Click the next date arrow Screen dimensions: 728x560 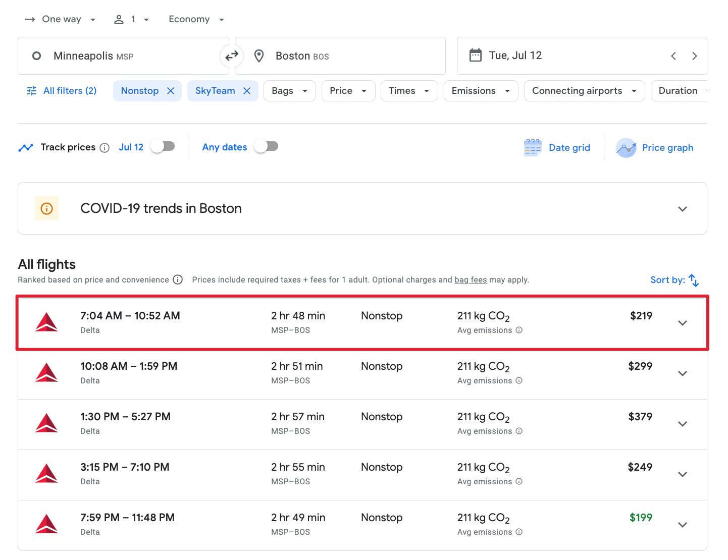[695, 56]
